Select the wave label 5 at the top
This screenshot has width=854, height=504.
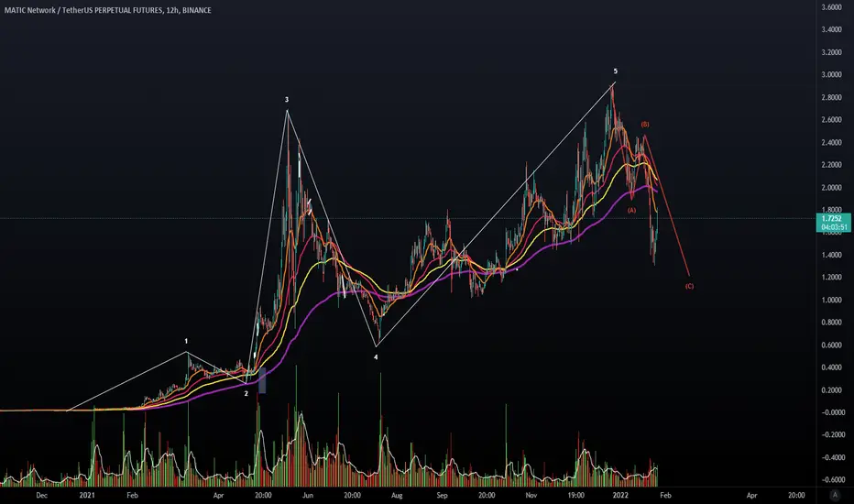[x=616, y=71]
